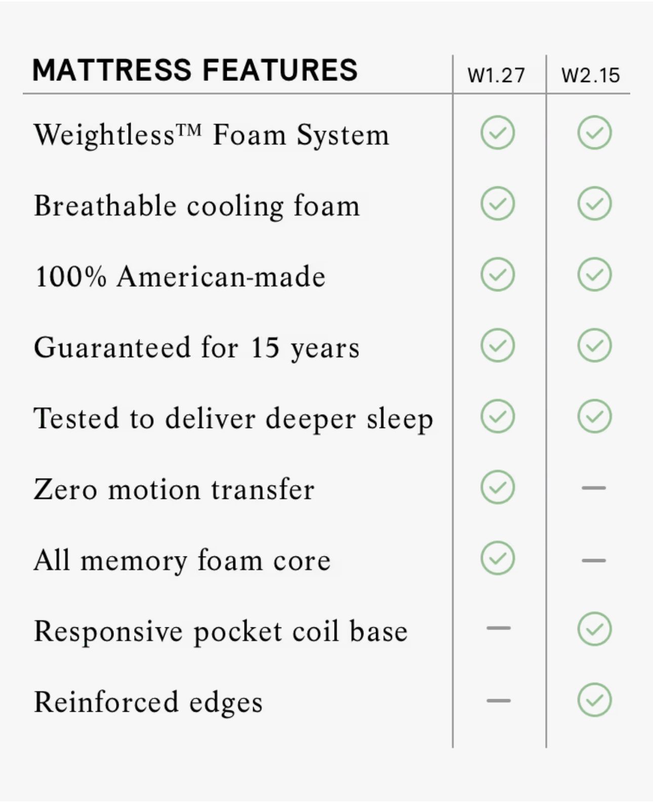Click W1.27 dash for Reinforced edges

pos(499,701)
